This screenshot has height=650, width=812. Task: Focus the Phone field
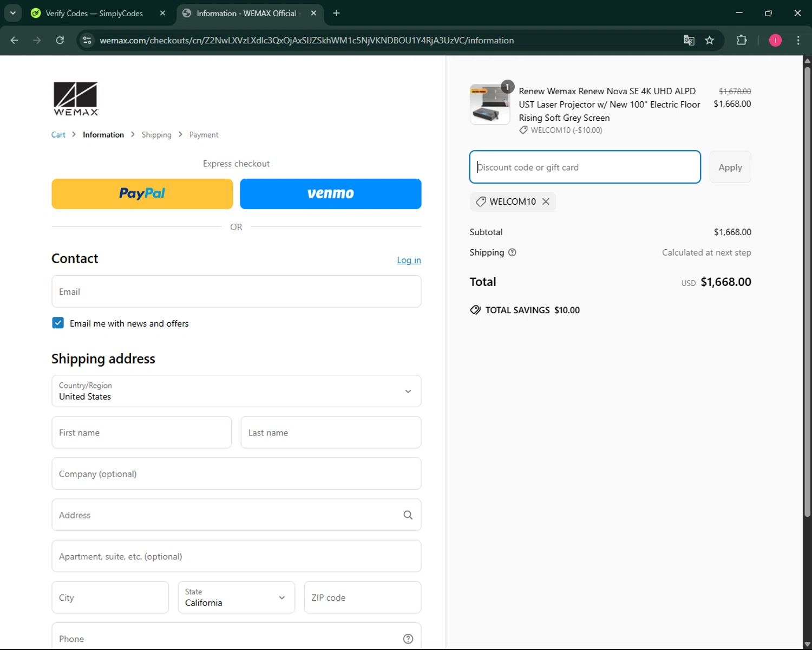point(237,636)
